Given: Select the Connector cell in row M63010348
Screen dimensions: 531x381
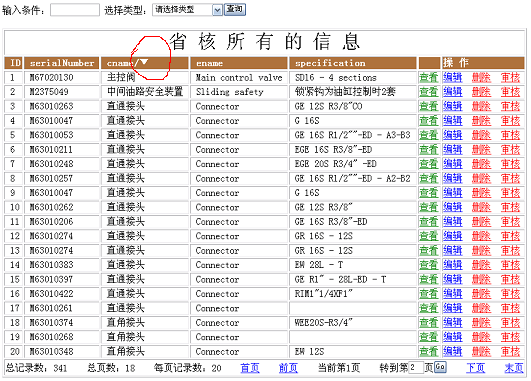Looking at the screenshot, I should tap(239, 351).
